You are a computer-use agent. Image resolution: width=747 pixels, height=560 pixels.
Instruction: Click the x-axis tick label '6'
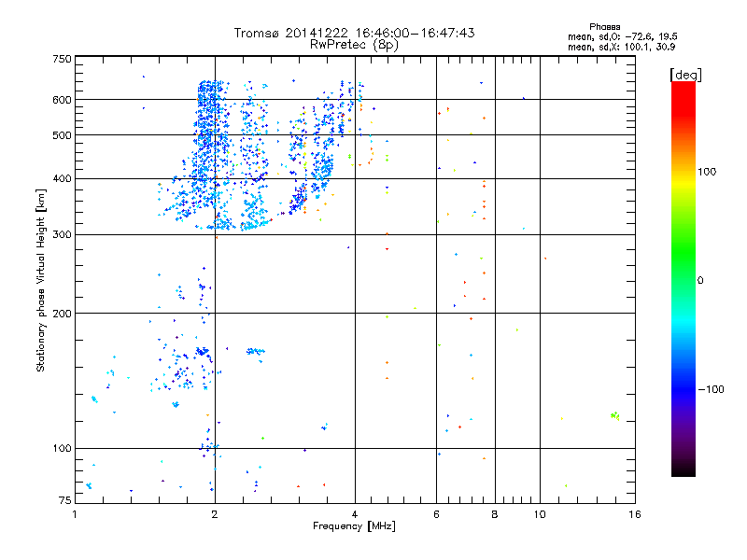click(436, 514)
